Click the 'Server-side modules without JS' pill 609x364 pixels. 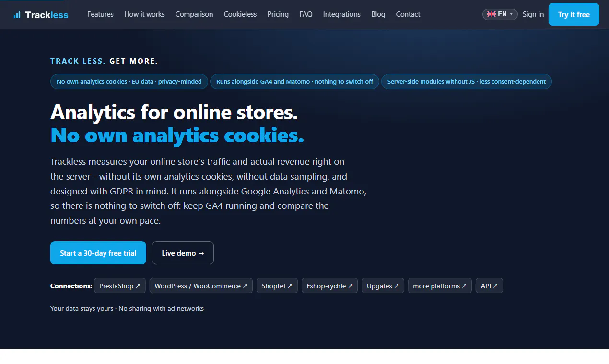tap(467, 81)
